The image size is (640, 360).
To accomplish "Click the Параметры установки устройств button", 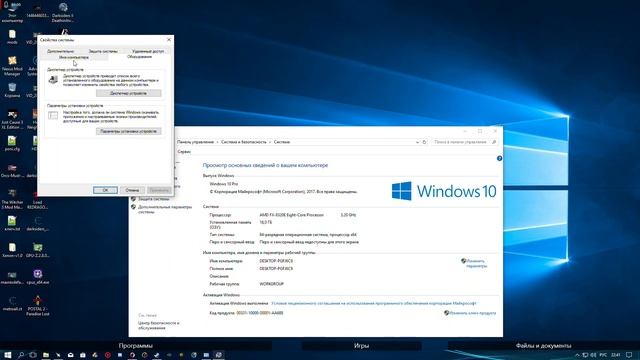I will [129, 131].
